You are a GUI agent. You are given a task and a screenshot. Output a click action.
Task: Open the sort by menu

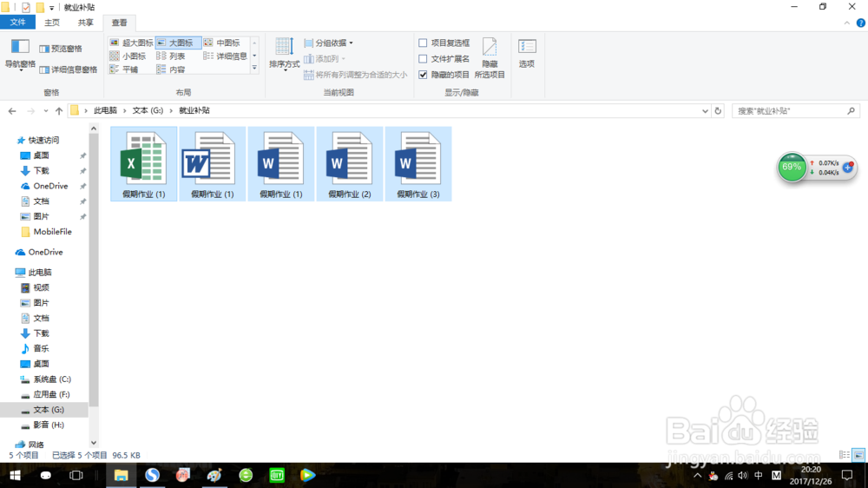coord(285,55)
